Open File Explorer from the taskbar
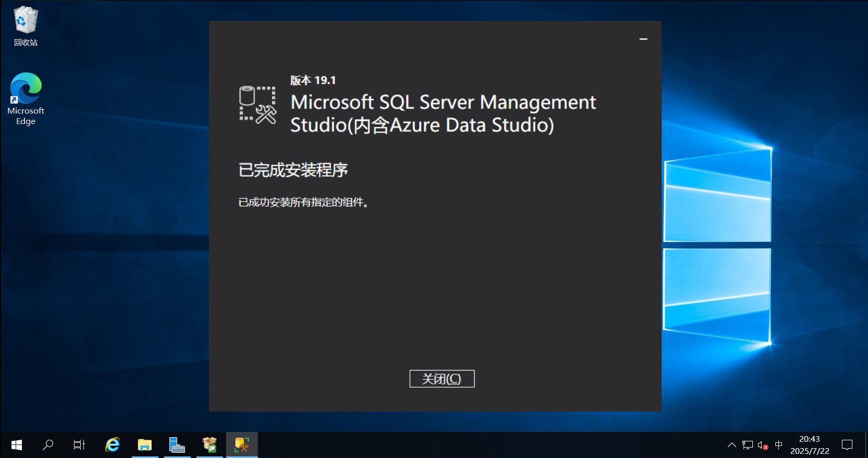This screenshot has width=868, height=458. click(145, 445)
